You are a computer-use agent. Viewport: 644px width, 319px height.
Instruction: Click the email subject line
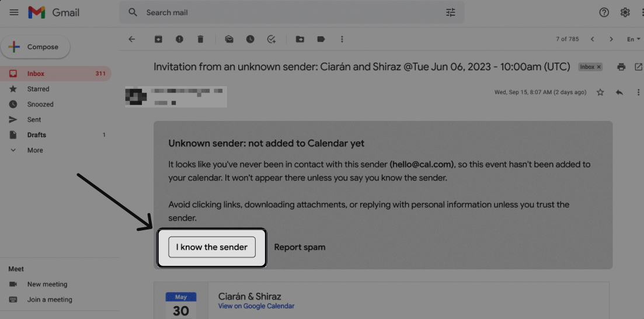(x=362, y=67)
